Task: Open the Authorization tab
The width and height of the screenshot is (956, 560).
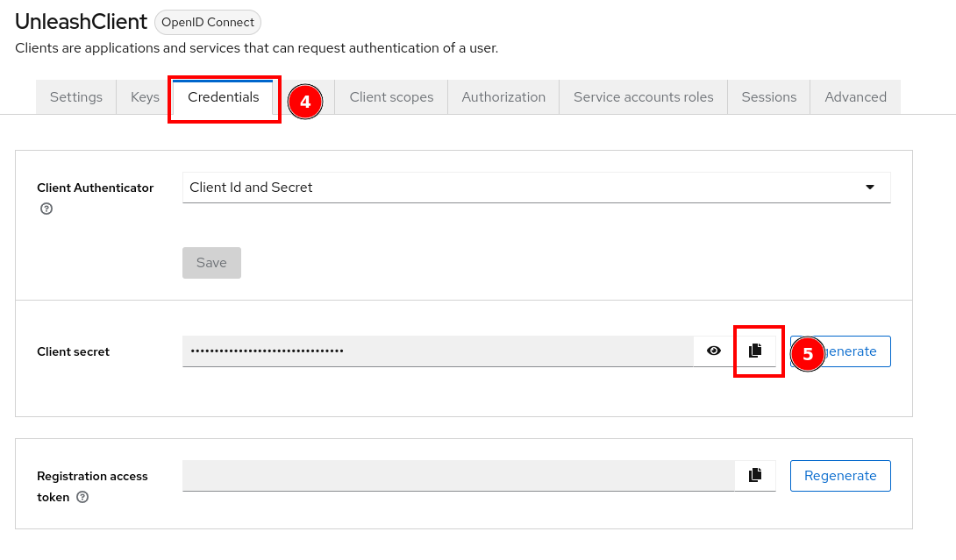Action: [x=503, y=96]
